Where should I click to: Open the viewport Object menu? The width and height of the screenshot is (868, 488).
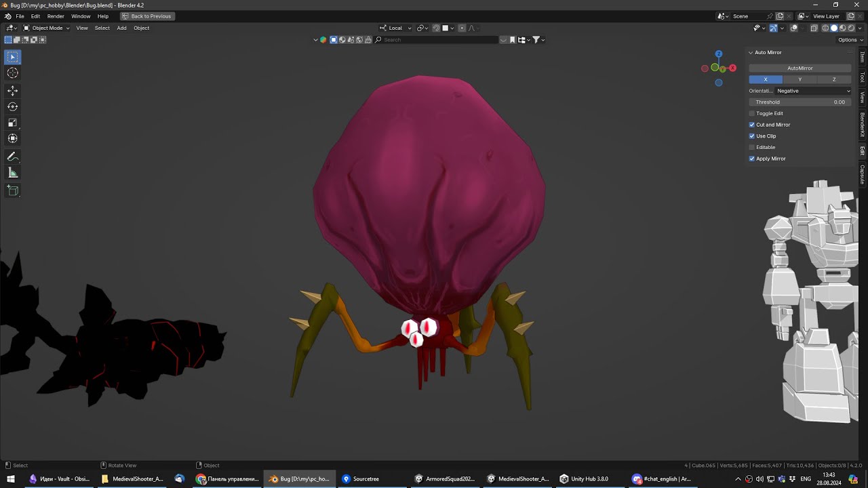coord(141,28)
